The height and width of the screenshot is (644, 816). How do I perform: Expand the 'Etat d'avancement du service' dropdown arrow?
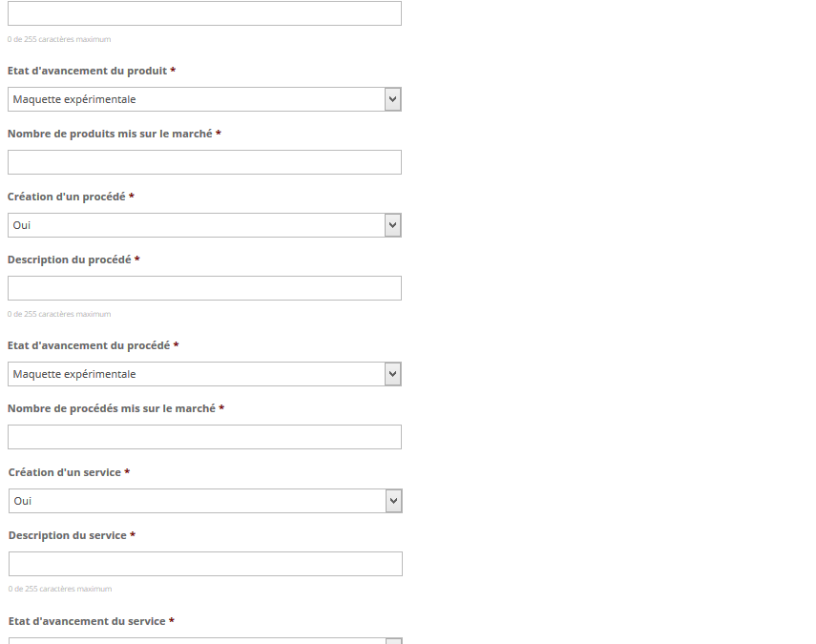(393, 641)
